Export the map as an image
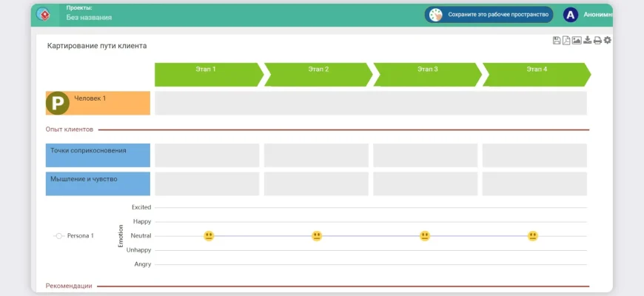The width and height of the screenshot is (644, 296). click(577, 41)
